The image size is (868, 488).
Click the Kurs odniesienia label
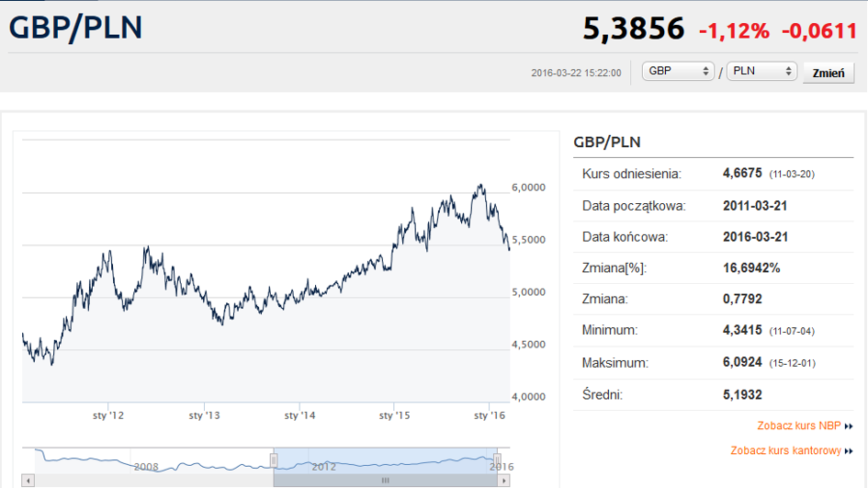(x=632, y=174)
